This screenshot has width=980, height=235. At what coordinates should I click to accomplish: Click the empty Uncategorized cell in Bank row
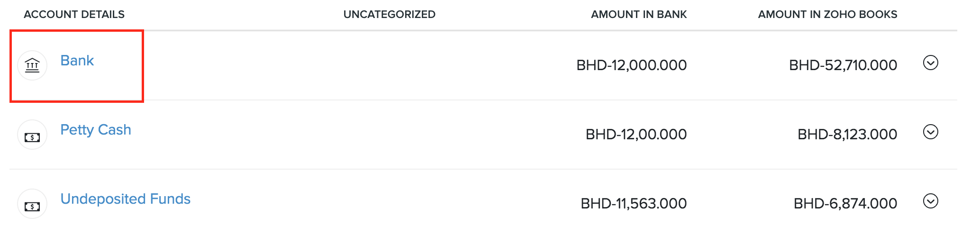pos(389,65)
